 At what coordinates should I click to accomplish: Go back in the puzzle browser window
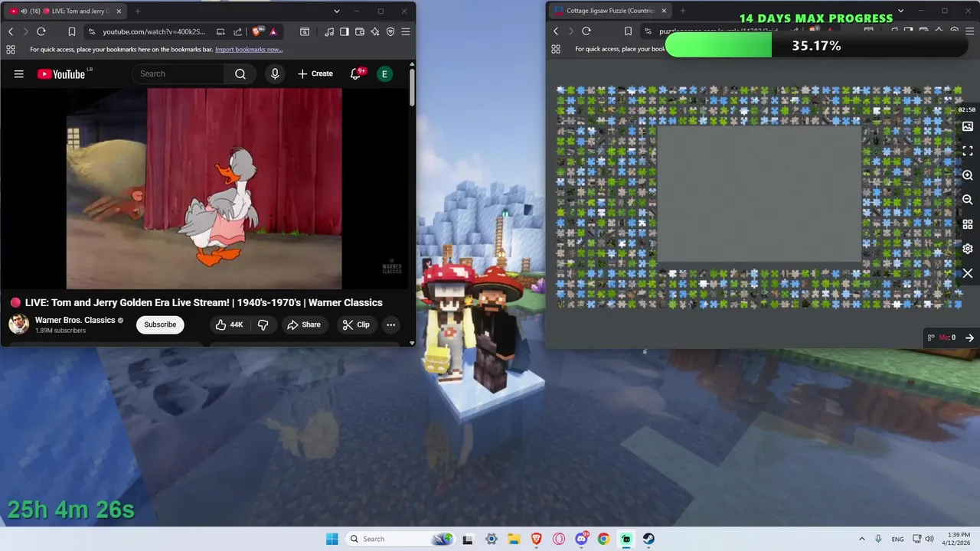pos(556,31)
